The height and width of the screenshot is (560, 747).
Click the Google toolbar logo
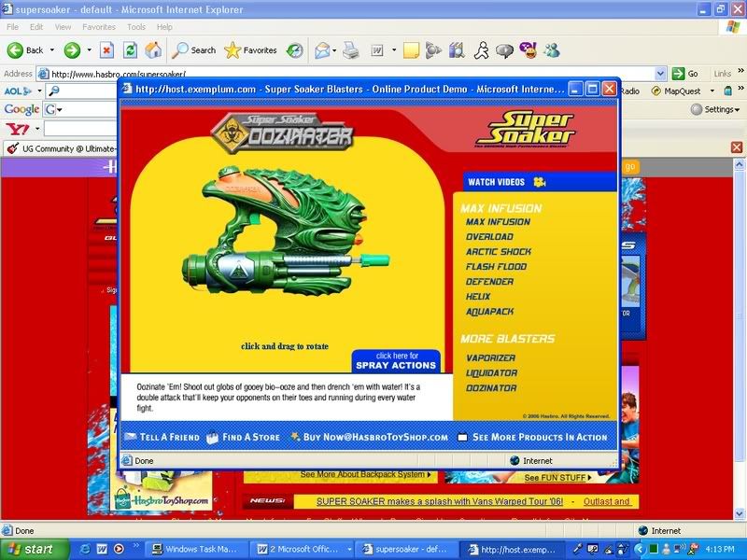[x=21, y=109]
